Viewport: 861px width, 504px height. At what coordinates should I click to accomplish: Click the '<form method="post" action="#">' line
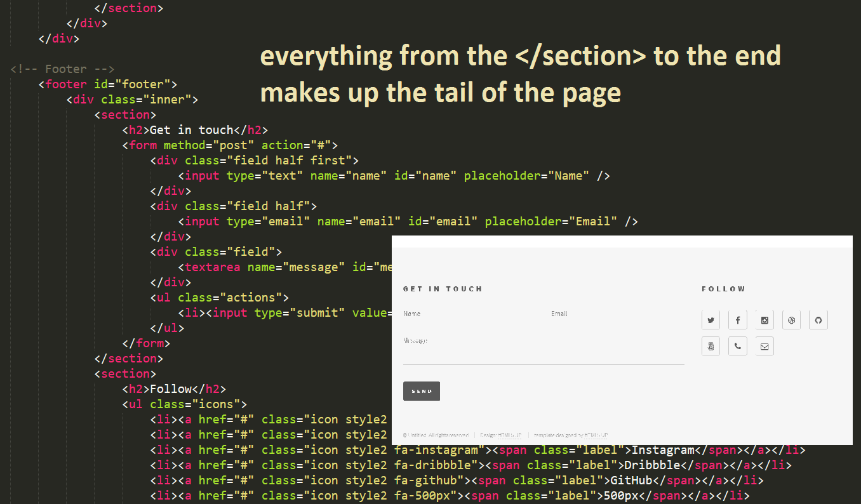tap(230, 145)
